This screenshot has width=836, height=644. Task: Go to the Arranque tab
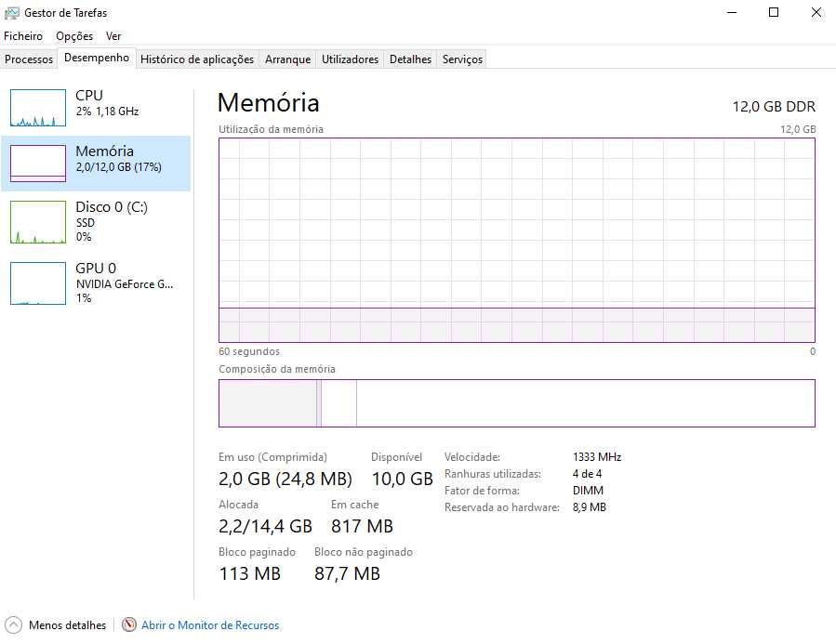pos(287,59)
